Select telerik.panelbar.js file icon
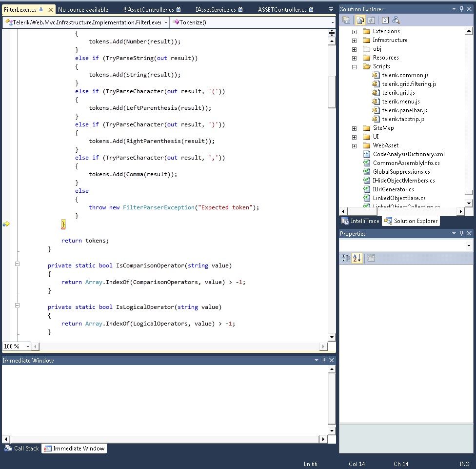Screen dimensions: 476x469 coord(376,110)
